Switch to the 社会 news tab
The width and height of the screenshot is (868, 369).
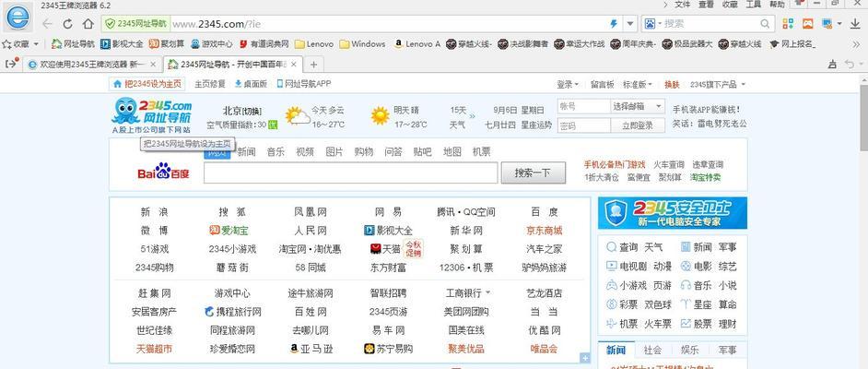tap(652, 351)
